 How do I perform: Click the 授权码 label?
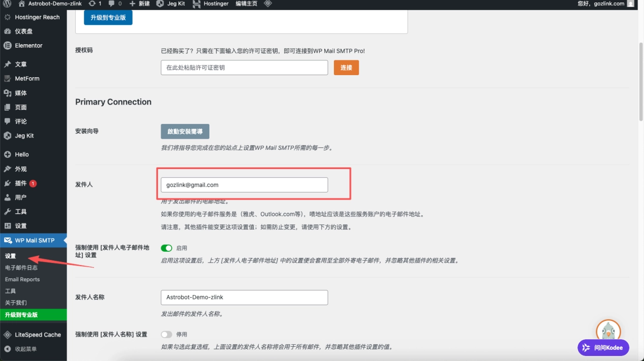coord(84,50)
